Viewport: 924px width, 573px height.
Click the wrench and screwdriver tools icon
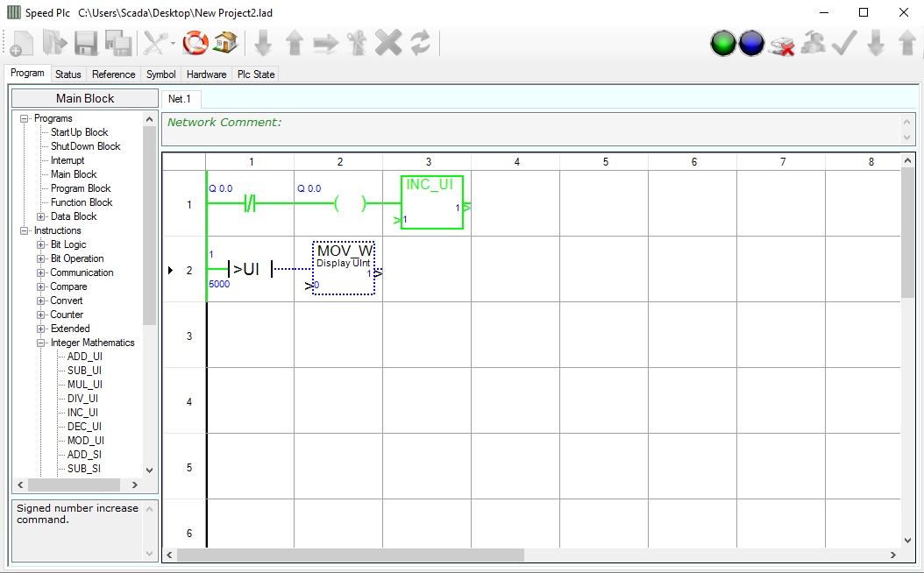click(155, 42)
